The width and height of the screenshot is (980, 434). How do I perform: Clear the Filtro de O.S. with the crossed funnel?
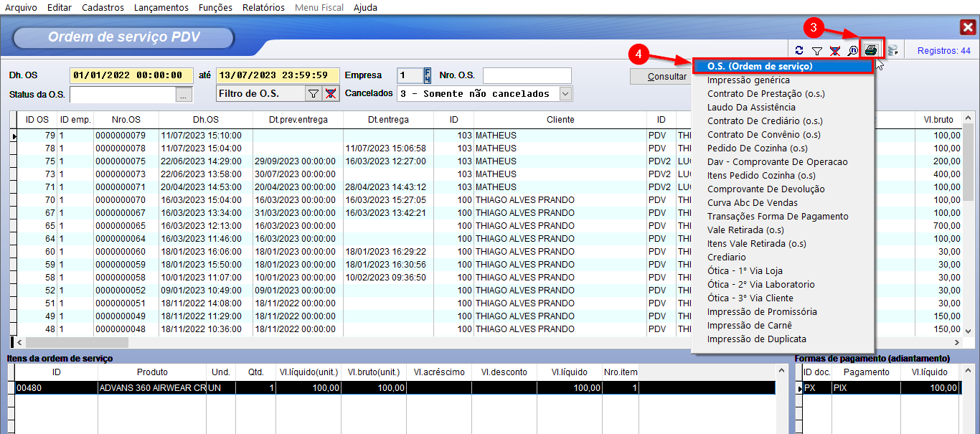[x=330, y=93]
